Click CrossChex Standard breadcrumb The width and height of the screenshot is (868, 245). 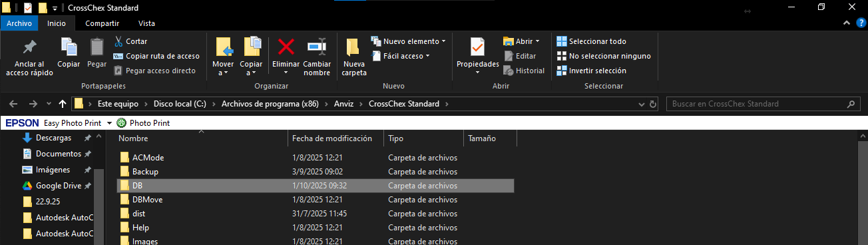404,104
